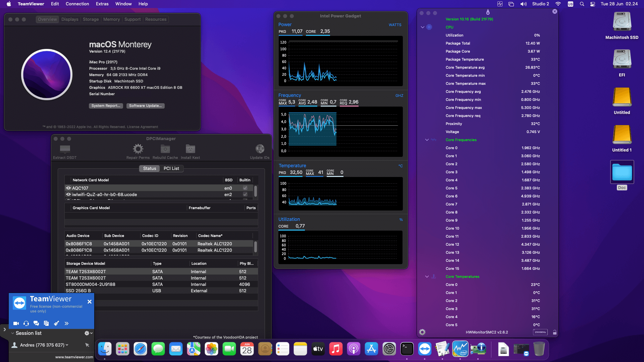Open Andres session dropdown arrow
Viewport: 644px width, 362px height.
point(67,345)
